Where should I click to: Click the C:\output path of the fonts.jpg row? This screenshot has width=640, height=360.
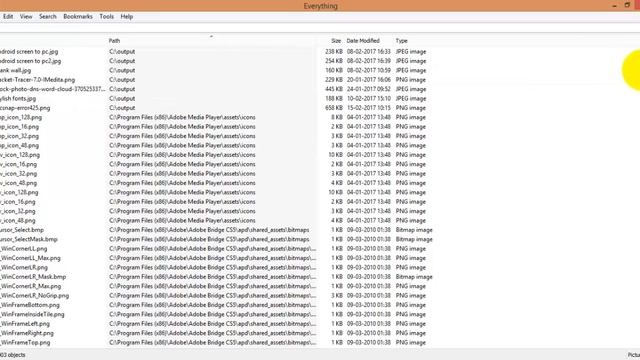[x=122, y=99]
